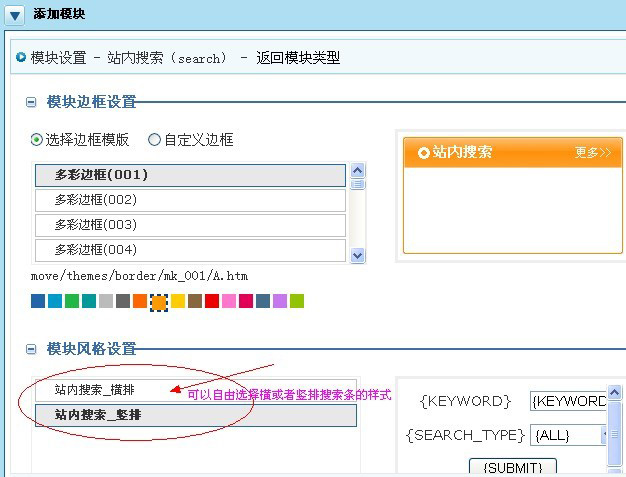The height and width of the screenshot is (477, 626).
Task: Click 更多>> in the preview header
Action: pyautogui.click(x=593, y=152)
